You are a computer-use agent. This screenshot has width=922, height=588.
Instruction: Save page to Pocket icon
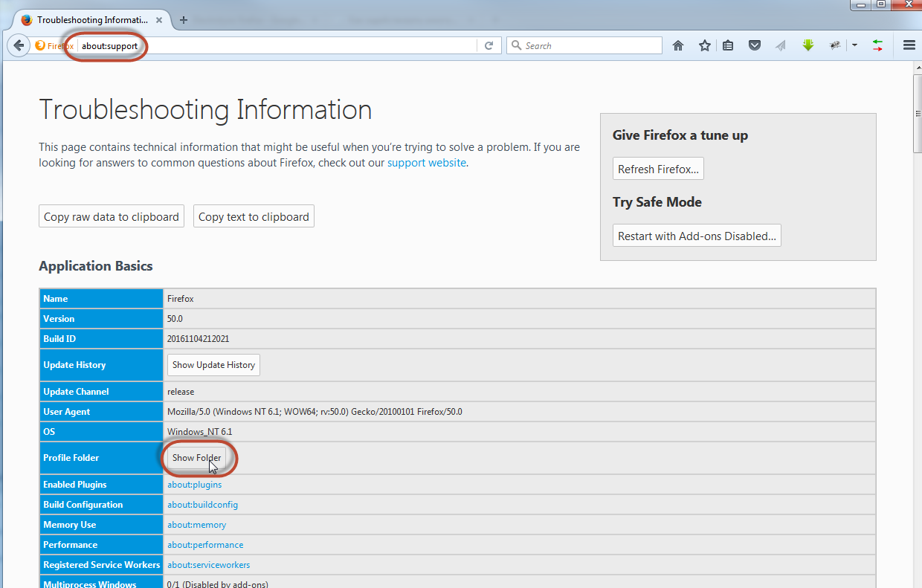[x=755, y=45]
